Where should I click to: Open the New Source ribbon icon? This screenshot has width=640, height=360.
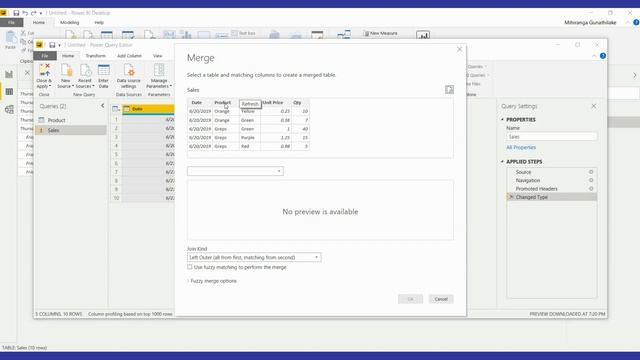pyautogui.click(x=65, y=76)
